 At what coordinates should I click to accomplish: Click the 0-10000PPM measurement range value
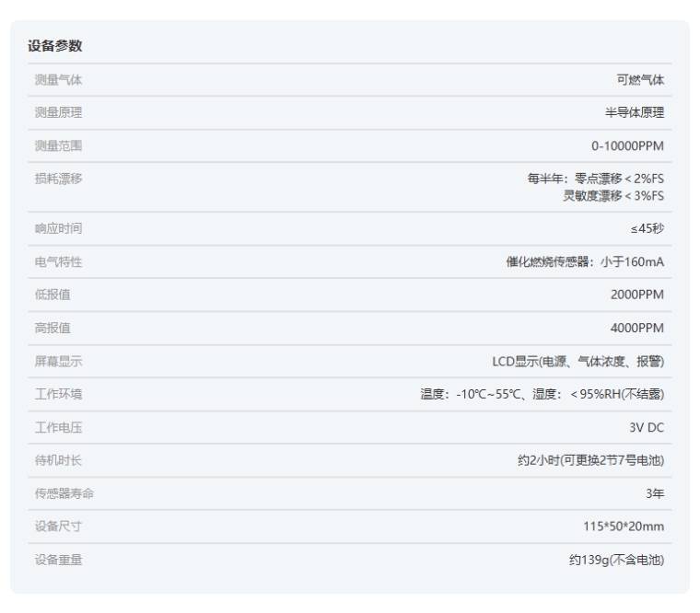click(x=627, y=146)
